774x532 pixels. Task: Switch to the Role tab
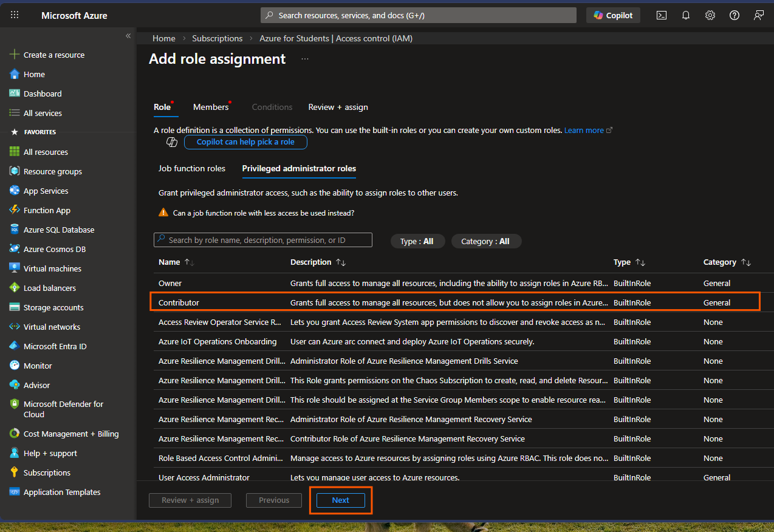tap(162, 107)
